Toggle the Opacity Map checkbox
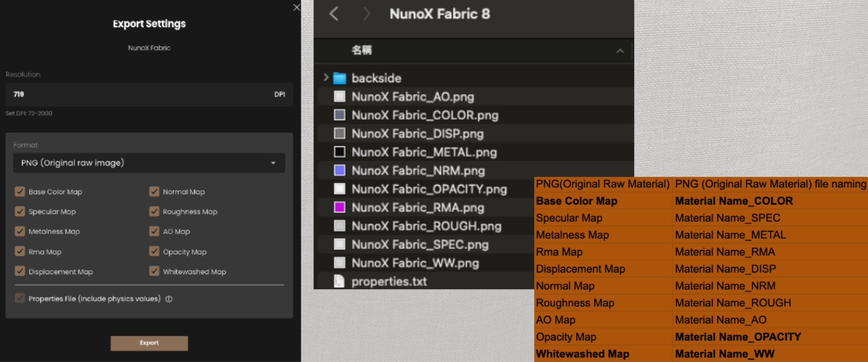The image size is (868, 362). [154, 252]
